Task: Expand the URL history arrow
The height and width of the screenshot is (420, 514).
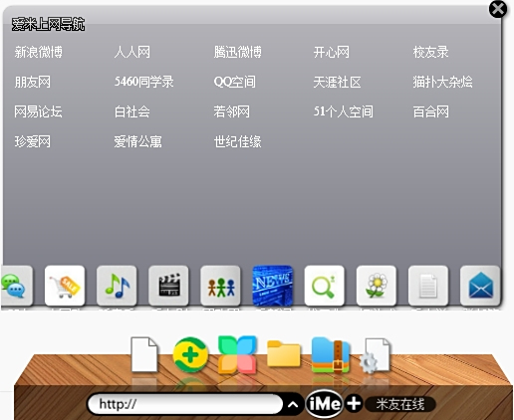Action: pyautogui.click(x=293, y=404)
